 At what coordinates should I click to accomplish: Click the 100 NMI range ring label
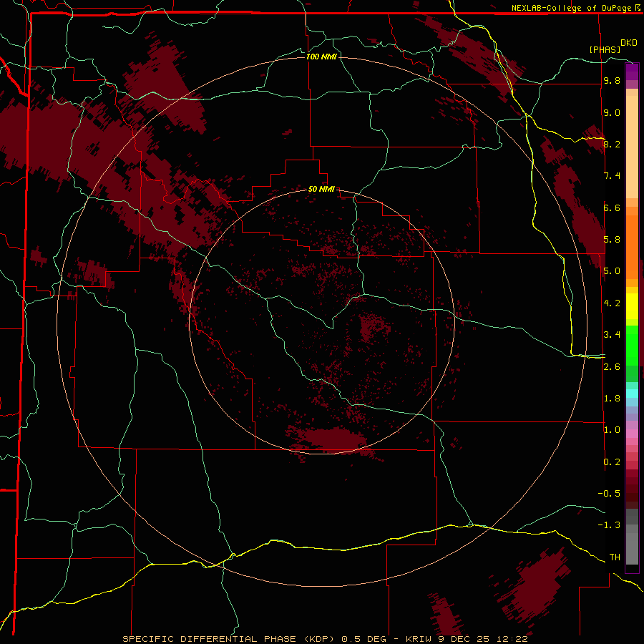321,57
